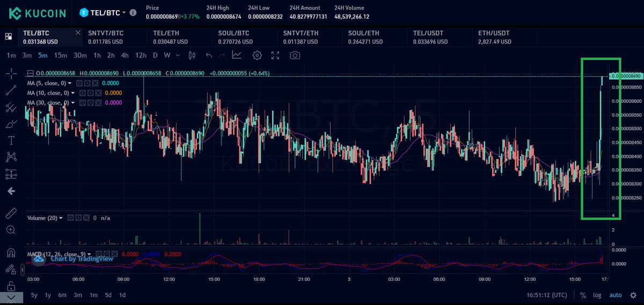Open chart settings gear in top toolbar

(x=257, y=55)
